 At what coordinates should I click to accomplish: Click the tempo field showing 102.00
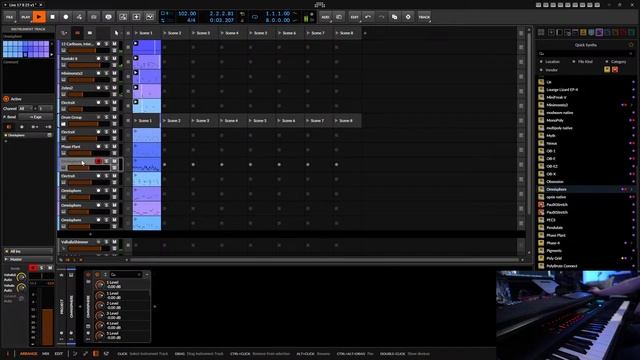pyautogui.click(x=187, y=13)
